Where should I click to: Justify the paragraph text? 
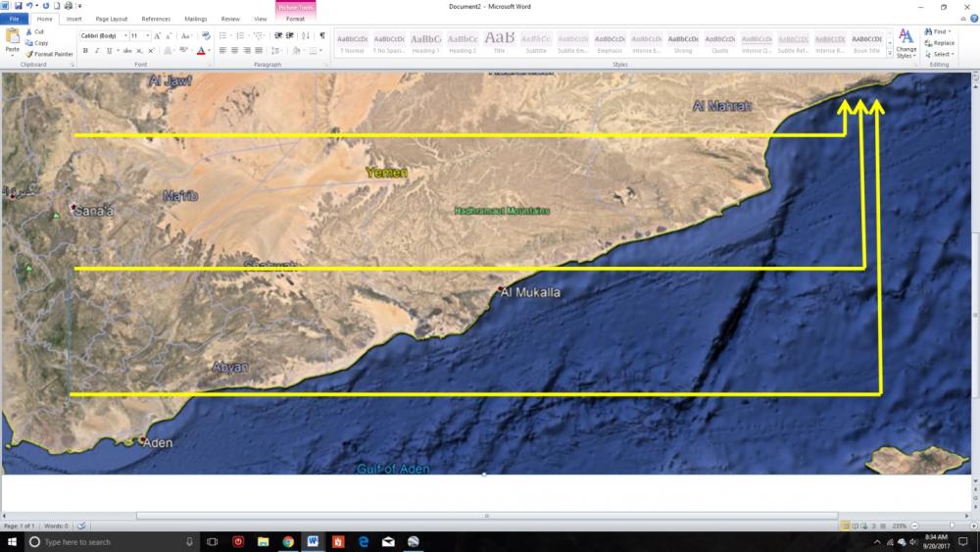(259, 51)
